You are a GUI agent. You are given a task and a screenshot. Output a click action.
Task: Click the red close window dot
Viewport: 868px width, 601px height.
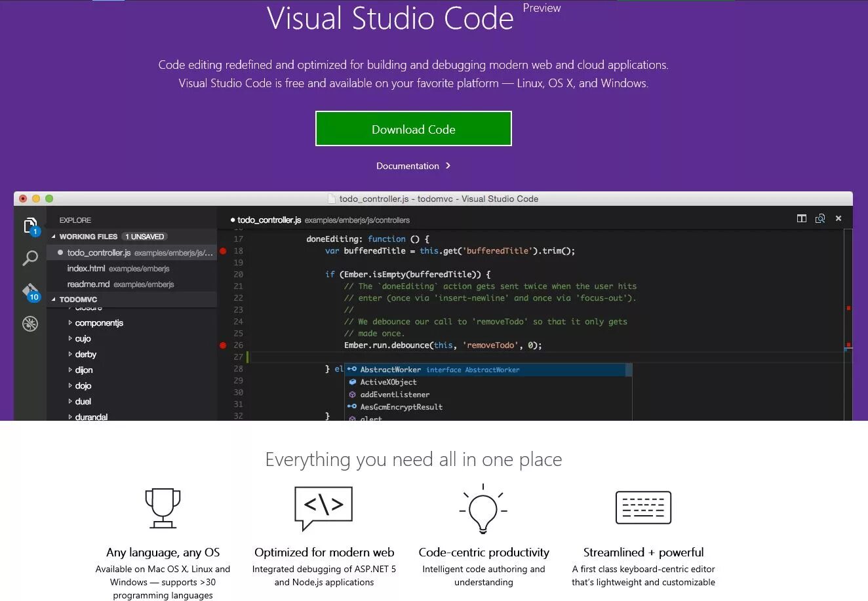click(23, 199)
